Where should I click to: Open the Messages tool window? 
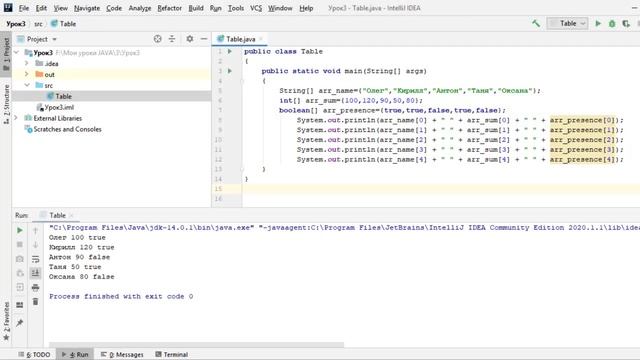(122, 354)
